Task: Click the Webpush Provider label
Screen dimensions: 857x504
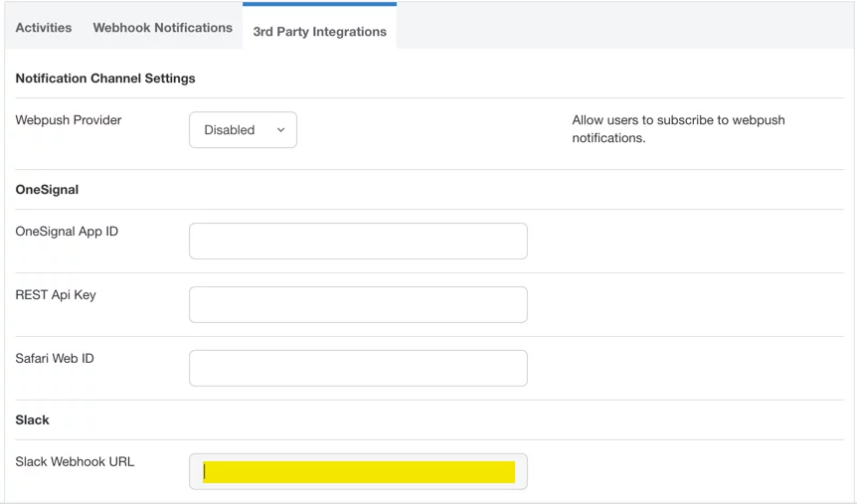Action: click(x=69, y=120)
